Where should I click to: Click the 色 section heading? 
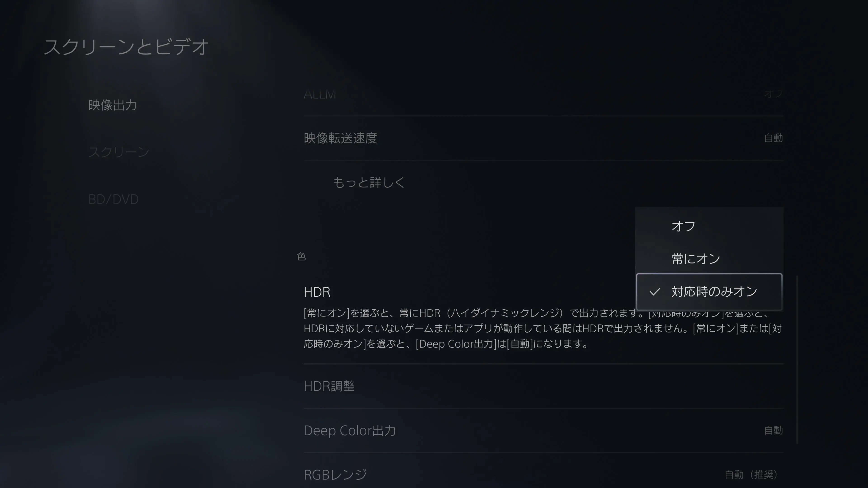[301, 257]
